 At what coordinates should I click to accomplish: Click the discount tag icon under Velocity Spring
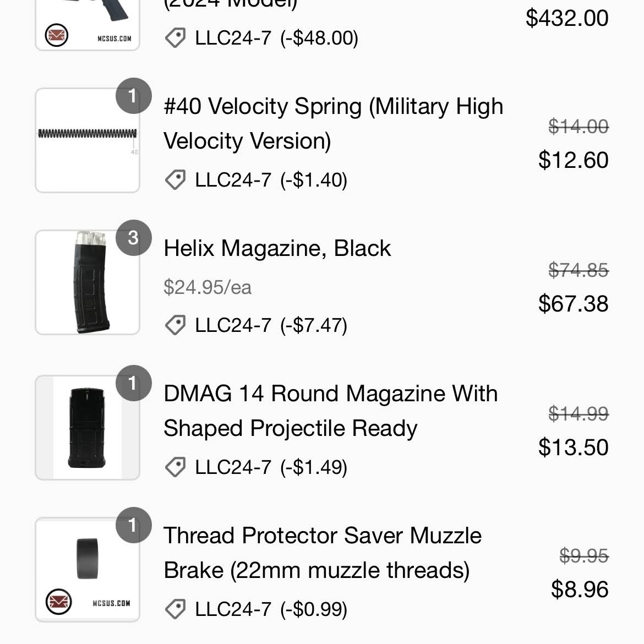[x=175, y=180]
